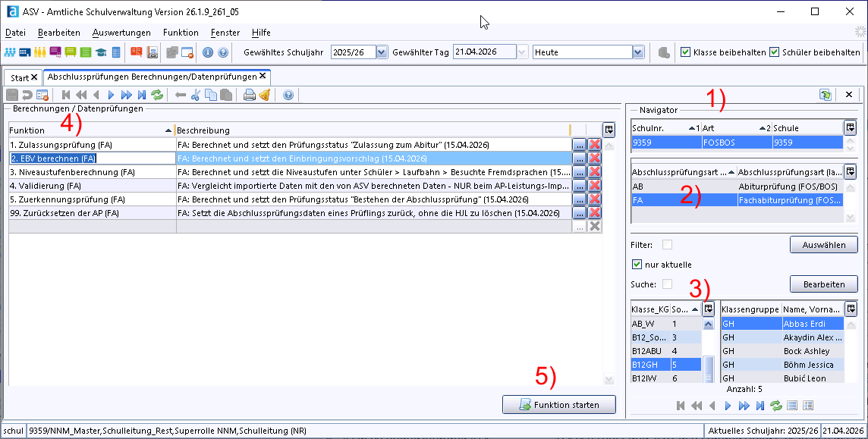Open details button for Zulassungsprüfung (FA) row
This screenshot has width=868, height=439.
[x=579, y=145]
